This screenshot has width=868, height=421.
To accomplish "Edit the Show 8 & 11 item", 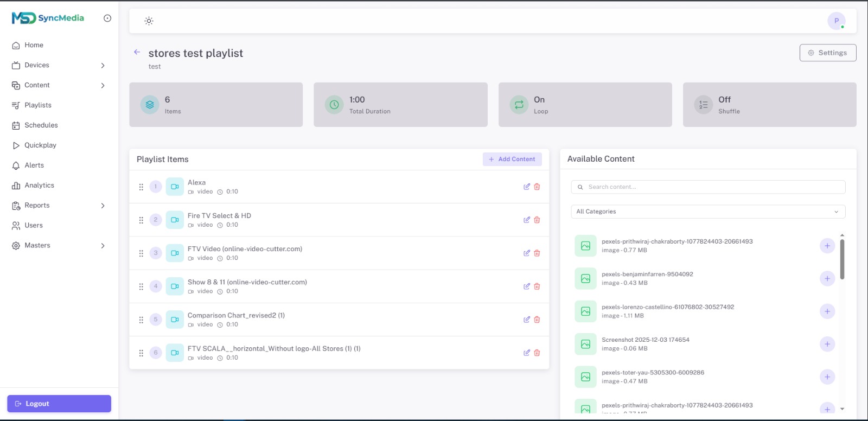I will click(526, 286).
